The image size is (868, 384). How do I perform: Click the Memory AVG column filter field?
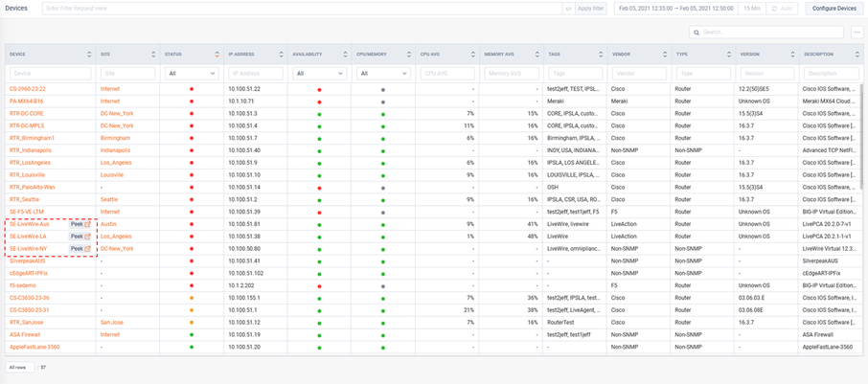[x=512, y=73]
